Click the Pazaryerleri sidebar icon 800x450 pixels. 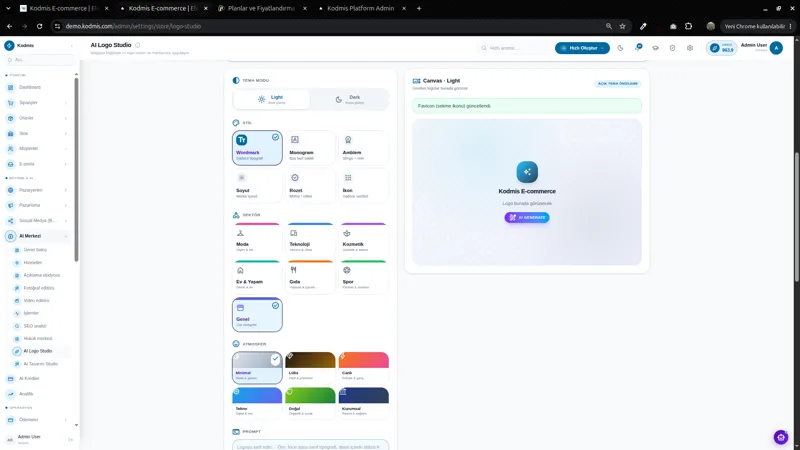[x=11, y=190]
